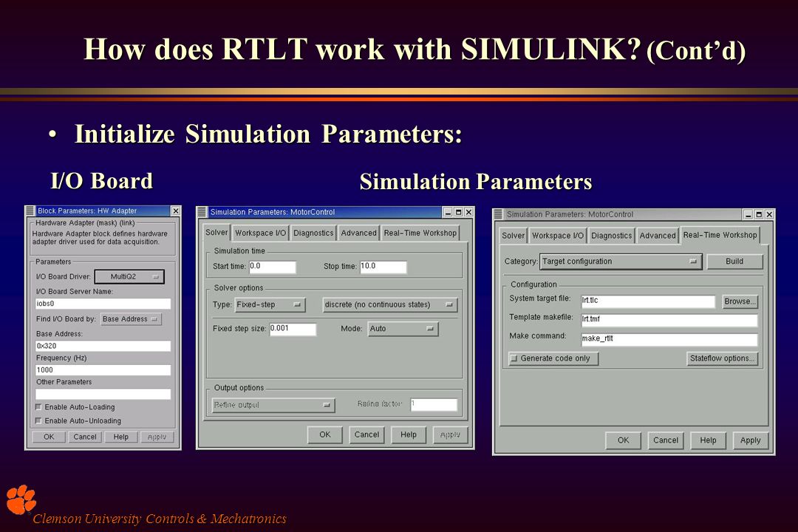Maximize the middle Simulation Parameters window

(x=458, y=212)
